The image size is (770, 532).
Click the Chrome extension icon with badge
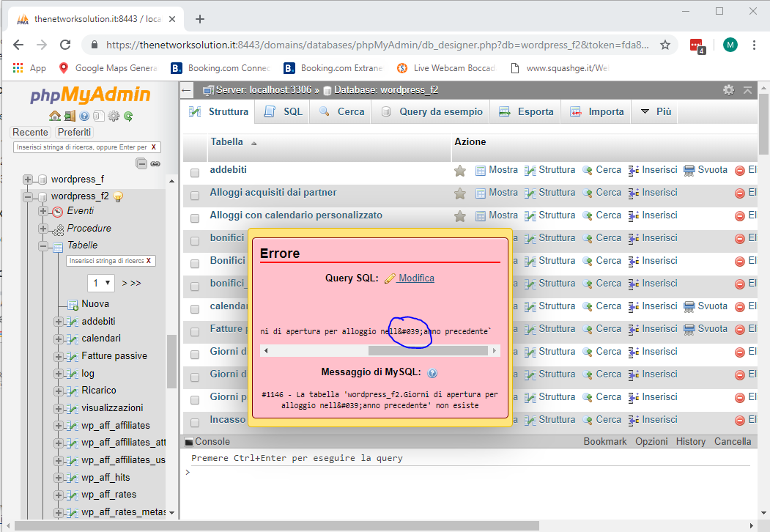coord(697,46)
